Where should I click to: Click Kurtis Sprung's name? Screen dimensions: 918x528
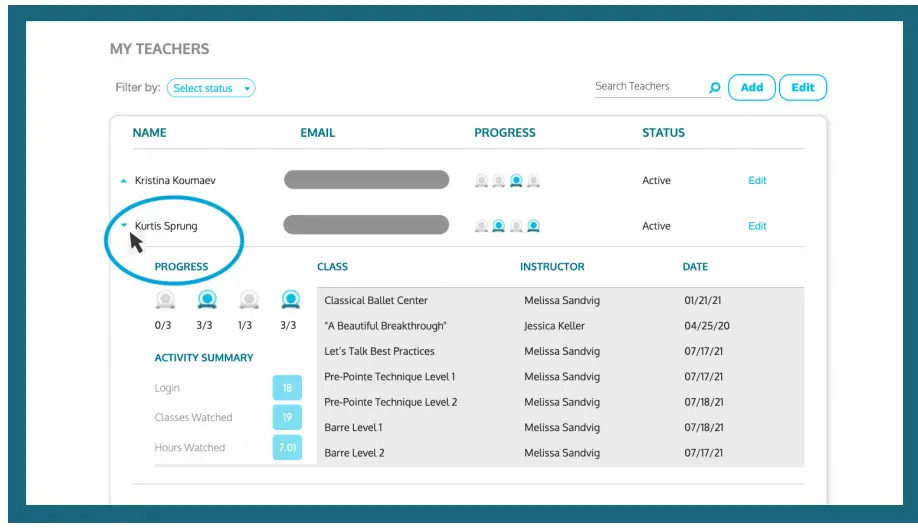[x=166, y=226]
